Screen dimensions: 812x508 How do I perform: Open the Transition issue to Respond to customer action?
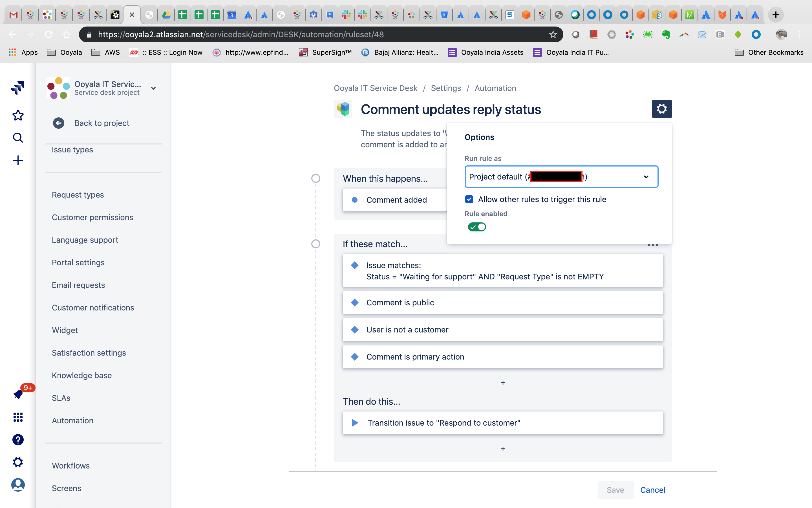click(x=503, y=423)
